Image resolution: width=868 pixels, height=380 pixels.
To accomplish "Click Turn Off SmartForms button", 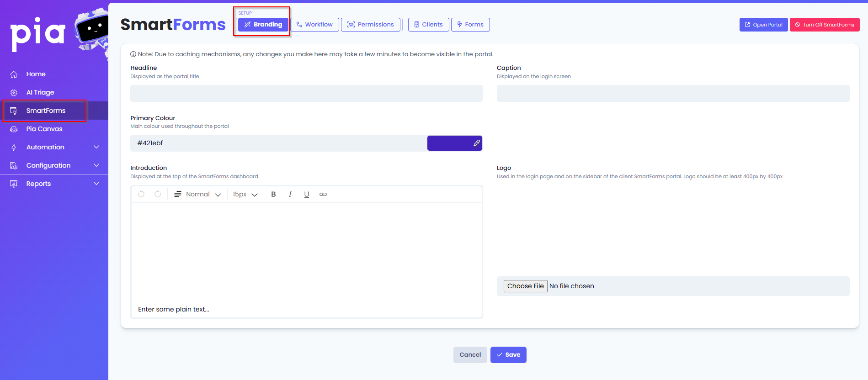I will click(825, 25).
